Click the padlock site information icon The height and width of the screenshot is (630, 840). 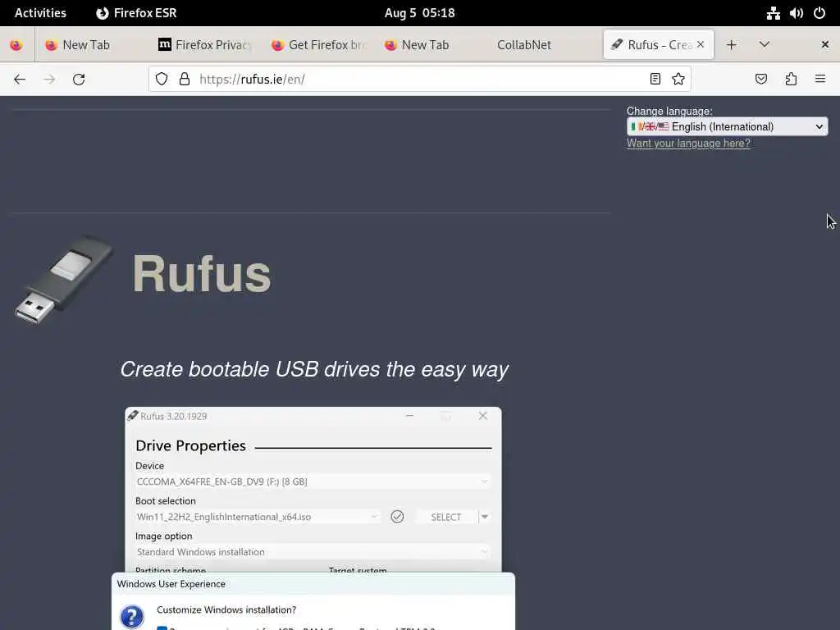click(185, 80)
